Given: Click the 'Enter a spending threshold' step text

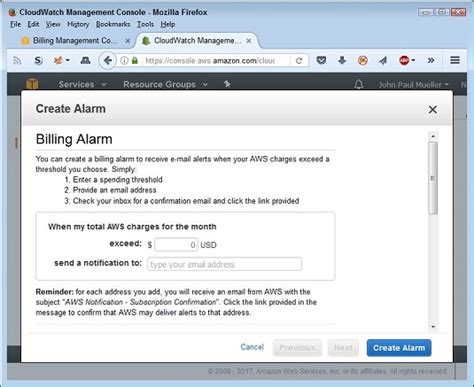Looking at the screenshot, I should (x=118, y=180).
